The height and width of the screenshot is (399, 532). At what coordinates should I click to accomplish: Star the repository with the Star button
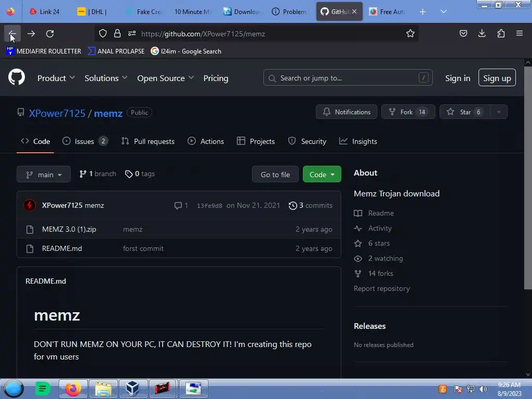click(x=465, y=112)
